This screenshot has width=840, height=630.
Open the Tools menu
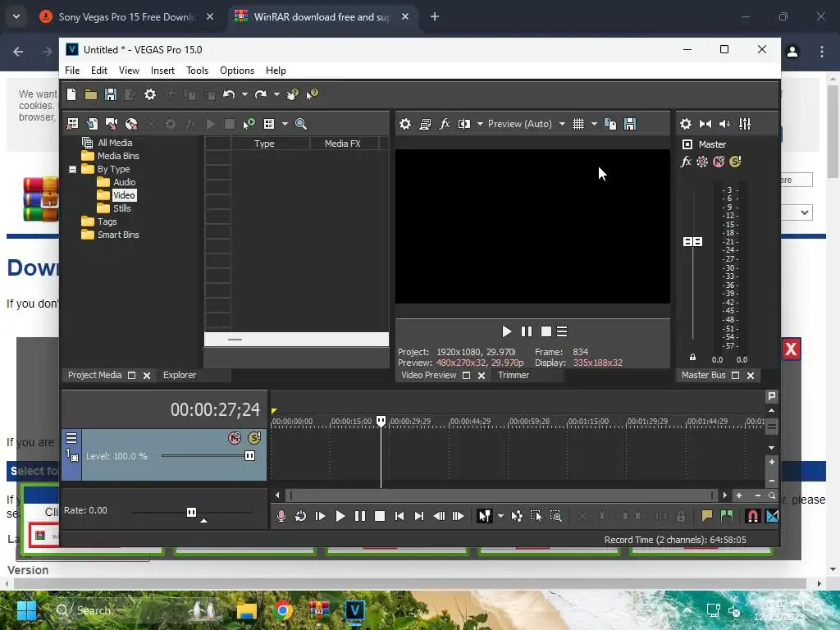point(197,71)
